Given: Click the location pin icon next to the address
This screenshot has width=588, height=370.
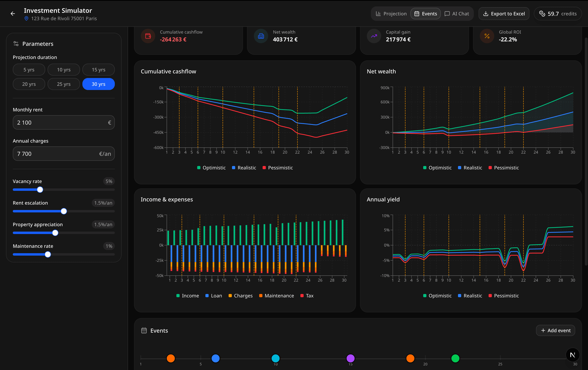Looking at the screenshot, I should tap(26, 18).
